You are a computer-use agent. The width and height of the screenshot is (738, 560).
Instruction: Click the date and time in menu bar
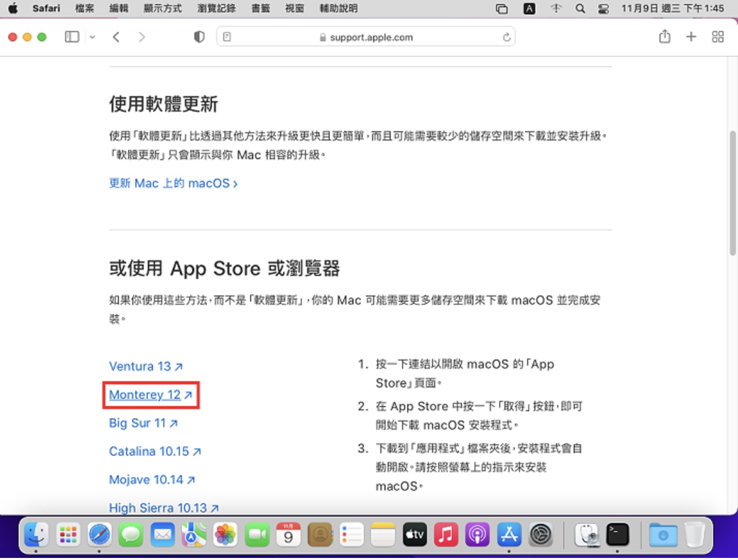click(x=672, y=8)
